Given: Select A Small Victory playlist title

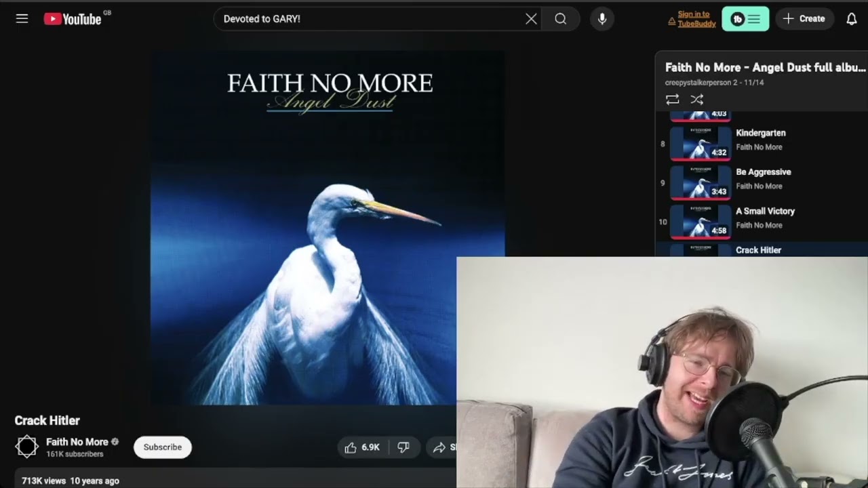Looking at the screenshot, I should click(765, 211).
